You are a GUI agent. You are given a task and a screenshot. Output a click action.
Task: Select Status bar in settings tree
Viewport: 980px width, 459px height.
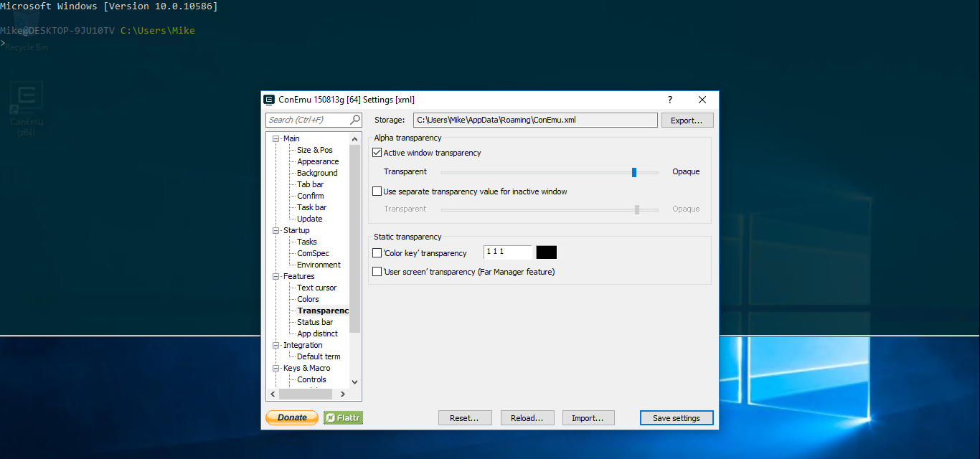(315, 322)
